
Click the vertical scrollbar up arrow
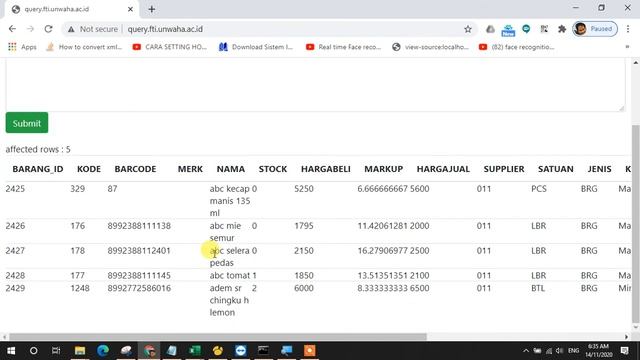[x=636, y=62]
